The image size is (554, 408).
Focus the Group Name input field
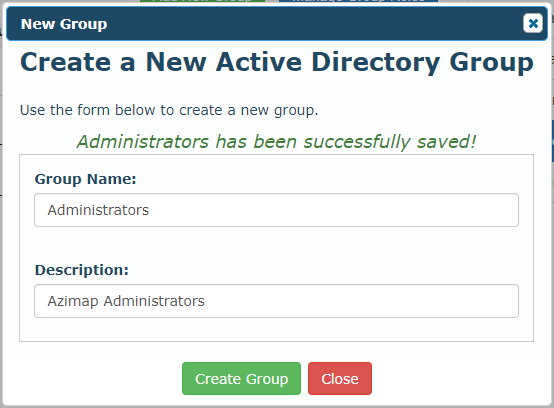click(276, 210)
